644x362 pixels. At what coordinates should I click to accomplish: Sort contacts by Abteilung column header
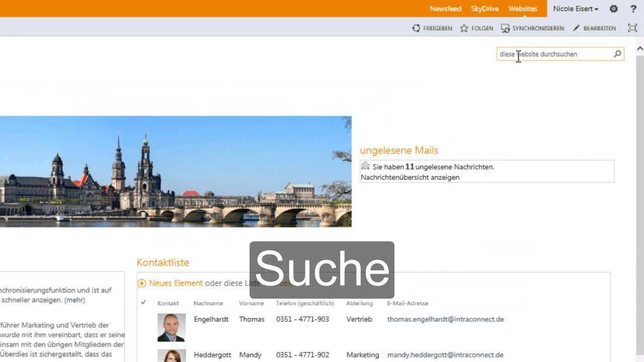(x=359, y=303)
